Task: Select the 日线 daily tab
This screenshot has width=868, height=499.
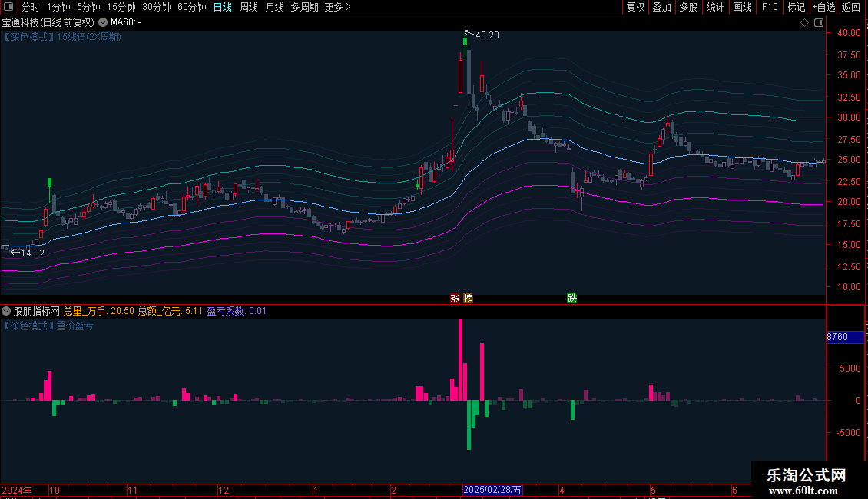Action: (223, 7)
